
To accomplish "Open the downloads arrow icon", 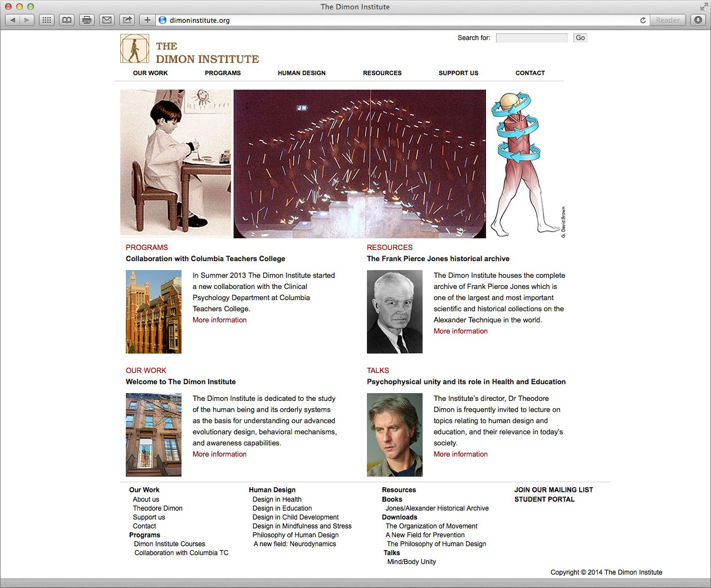I will click(698, 20).
